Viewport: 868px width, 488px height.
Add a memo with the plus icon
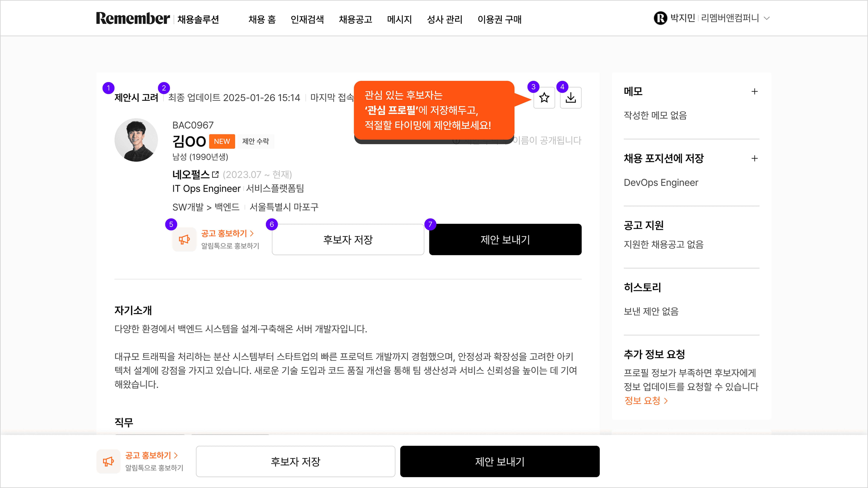coord(754,91)
